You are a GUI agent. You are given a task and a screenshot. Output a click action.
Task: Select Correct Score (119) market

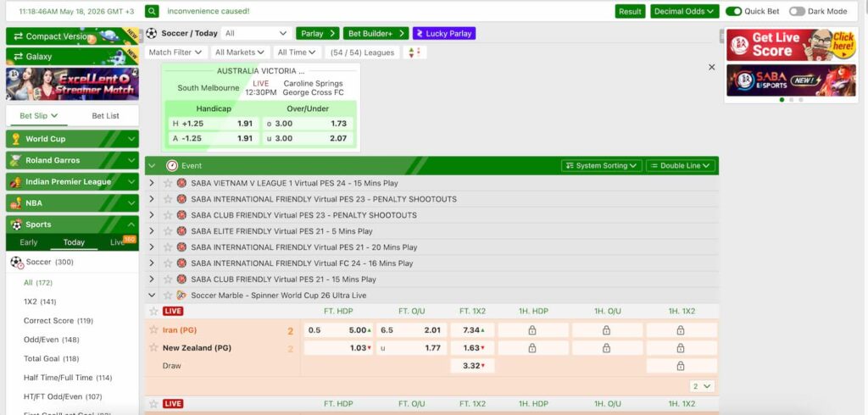point(58,320)
